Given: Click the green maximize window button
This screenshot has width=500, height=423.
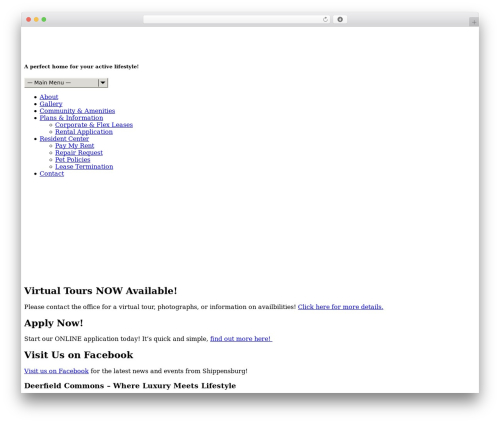Looking at the screenshot, I should click(x=44, y=20).
